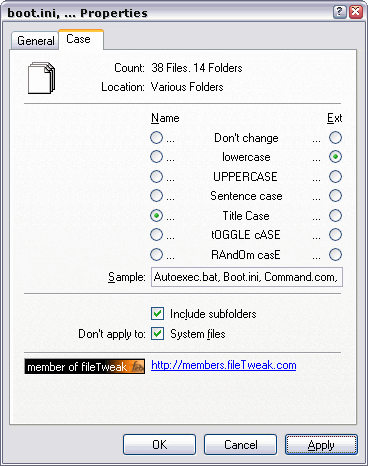Click the "Title Case" option label
Viewport: 368px width, 466px height.
[x=246, y=216]
